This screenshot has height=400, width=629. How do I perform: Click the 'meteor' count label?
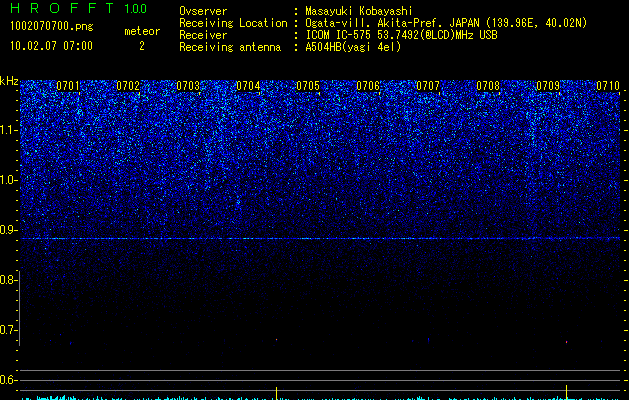coord(142,31)
